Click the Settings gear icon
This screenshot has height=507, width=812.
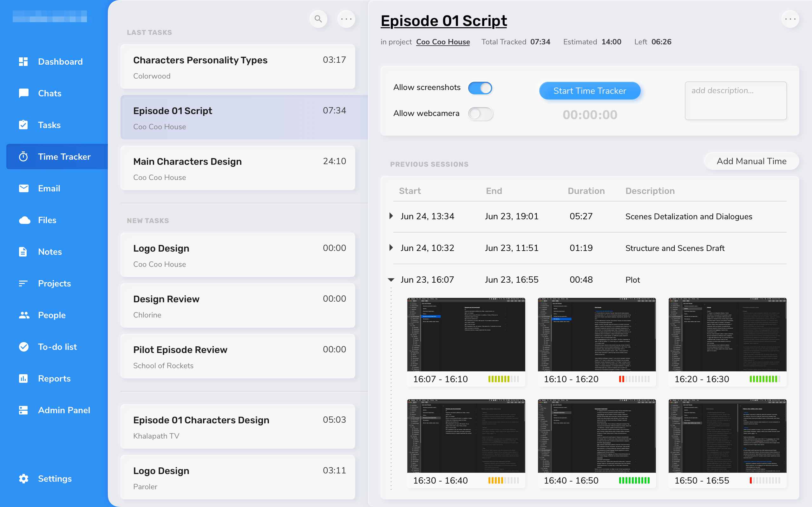23,478
